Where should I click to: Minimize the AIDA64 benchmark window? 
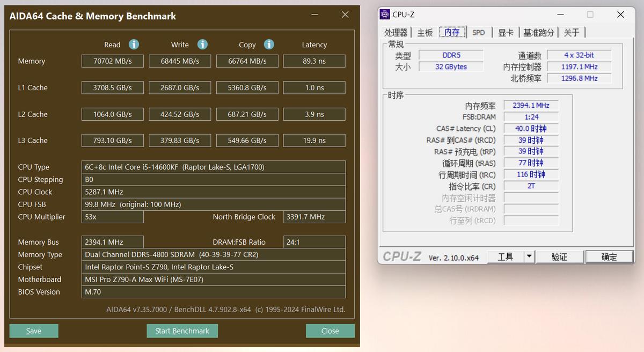(x=315, y=16)
